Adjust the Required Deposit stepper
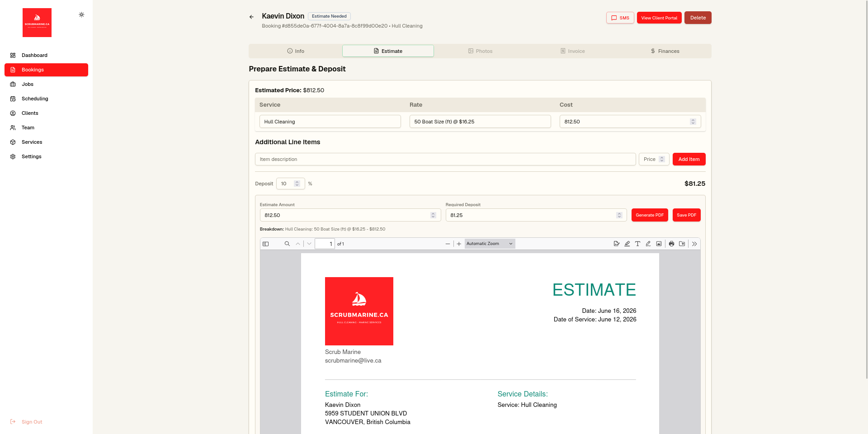 click(619, 215)
